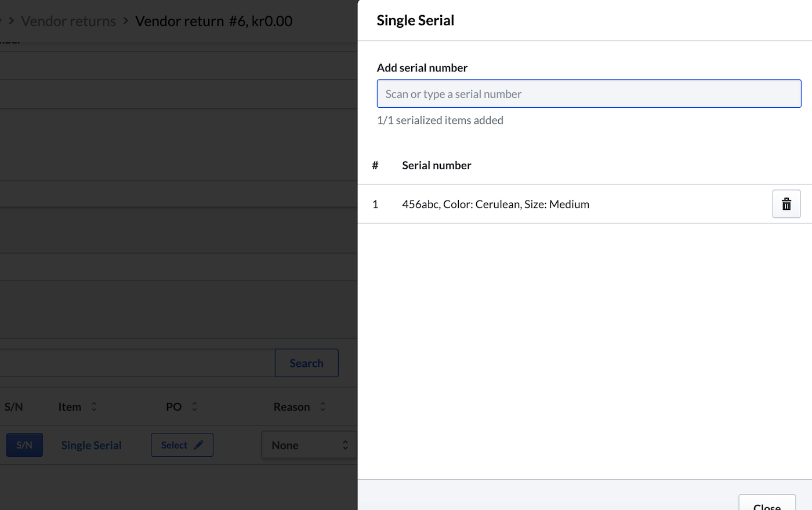Click Select to pick a PO
This screenshot has height=510, width=812.
[x=182, y=445]
